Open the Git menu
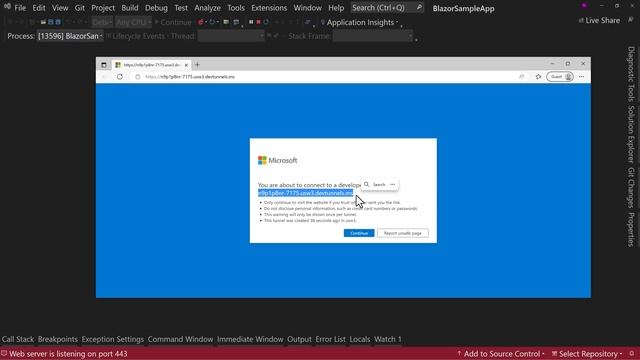The image size is (640, 360). point(80,8)
